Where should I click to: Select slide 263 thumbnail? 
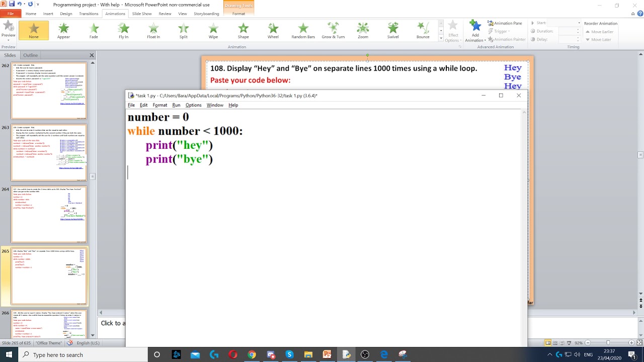pyautogui.click(x=49, y=153)
